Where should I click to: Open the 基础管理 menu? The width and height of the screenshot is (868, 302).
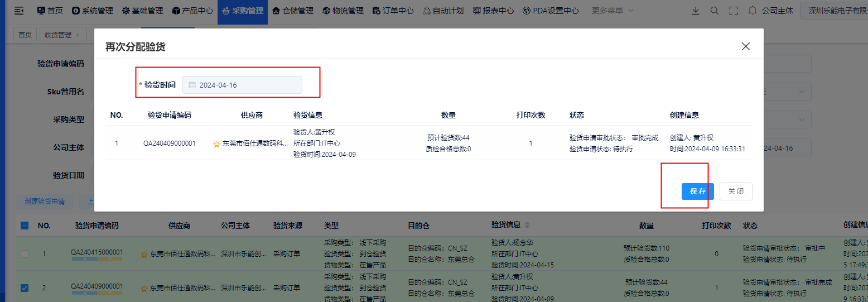pyautogui.click(x=142, y=11)
